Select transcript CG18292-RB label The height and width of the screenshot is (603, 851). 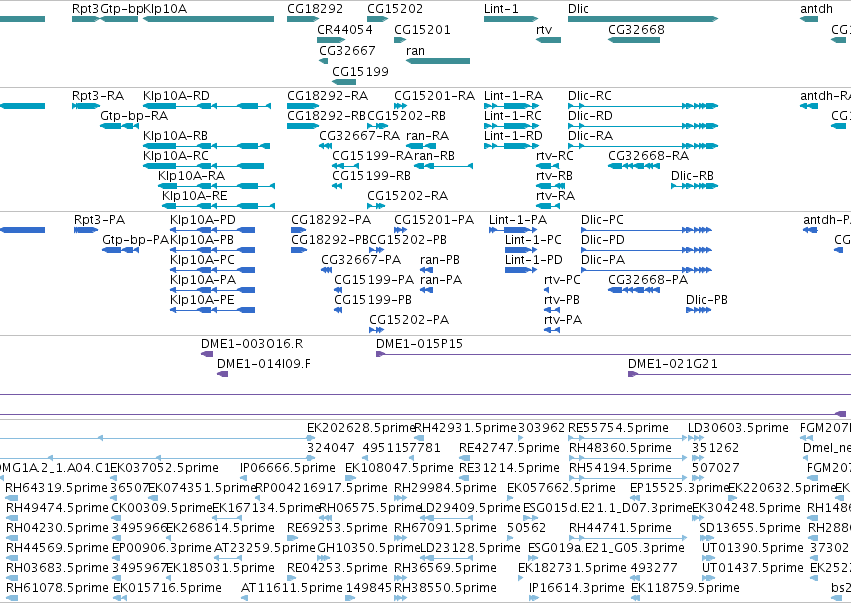[x=326, y=116]
